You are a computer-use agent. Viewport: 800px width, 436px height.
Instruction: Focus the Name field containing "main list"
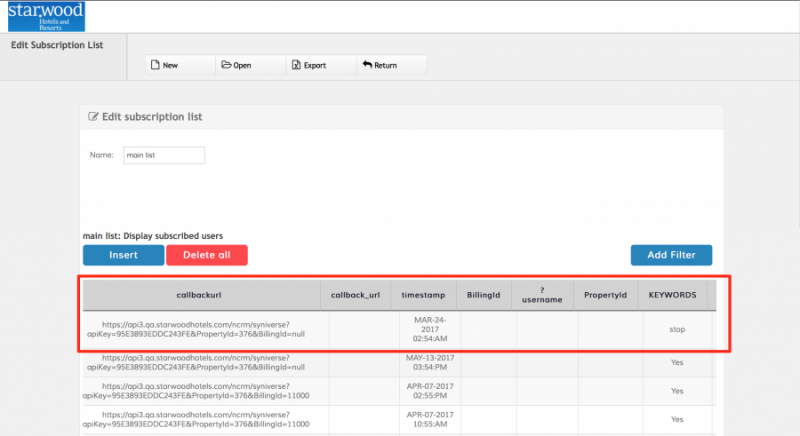click(x=163, y=155)
